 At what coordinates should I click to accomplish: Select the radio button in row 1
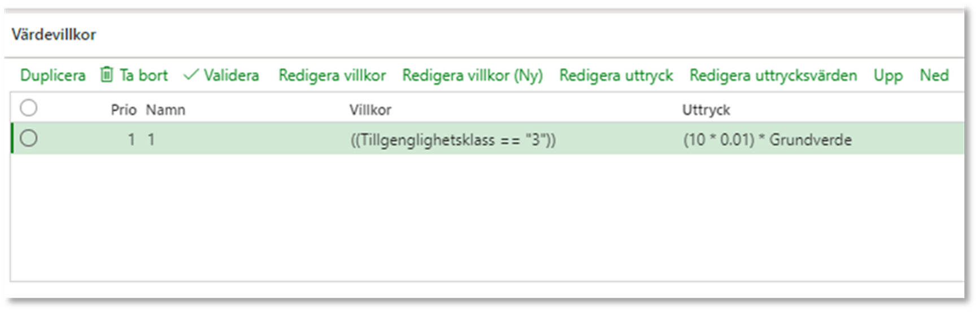coord(29,138)
